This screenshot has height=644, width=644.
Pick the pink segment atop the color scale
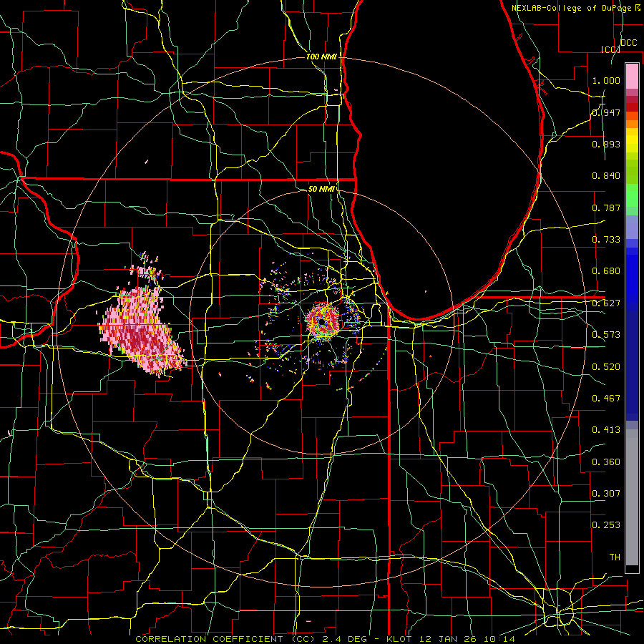click(632, 77)
